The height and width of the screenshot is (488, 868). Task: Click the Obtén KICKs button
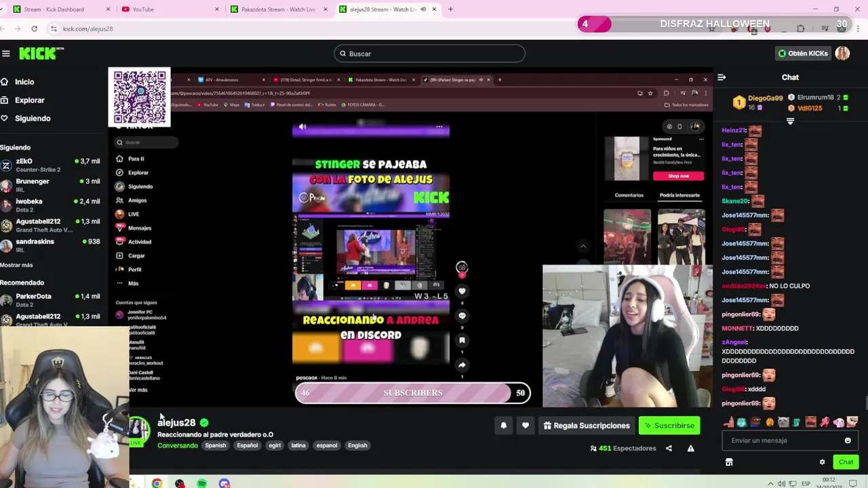[x=804, y=54]
